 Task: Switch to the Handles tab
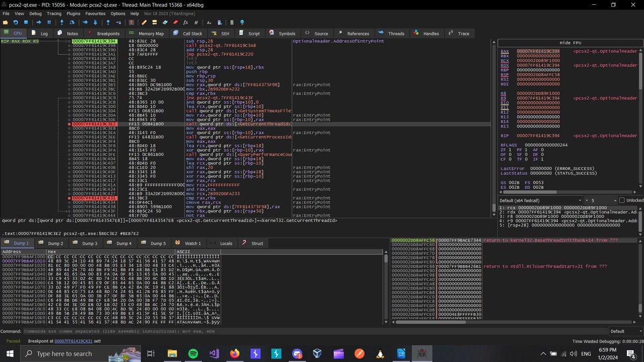coord(427,33)
